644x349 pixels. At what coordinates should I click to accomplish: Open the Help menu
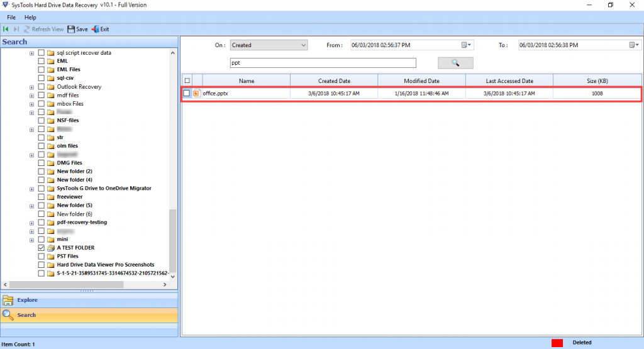pos(30,17)
